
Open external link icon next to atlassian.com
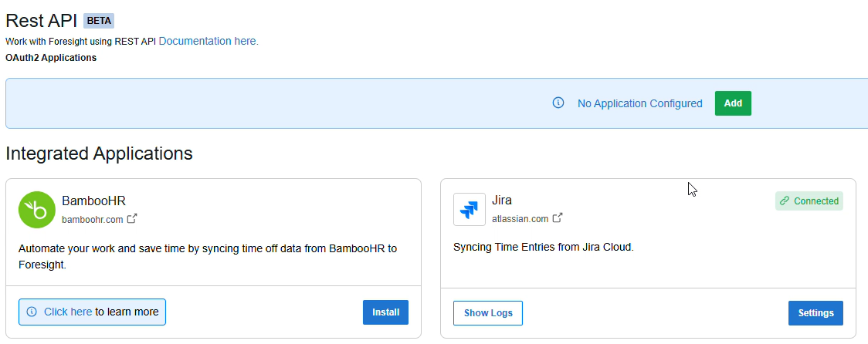558,218
